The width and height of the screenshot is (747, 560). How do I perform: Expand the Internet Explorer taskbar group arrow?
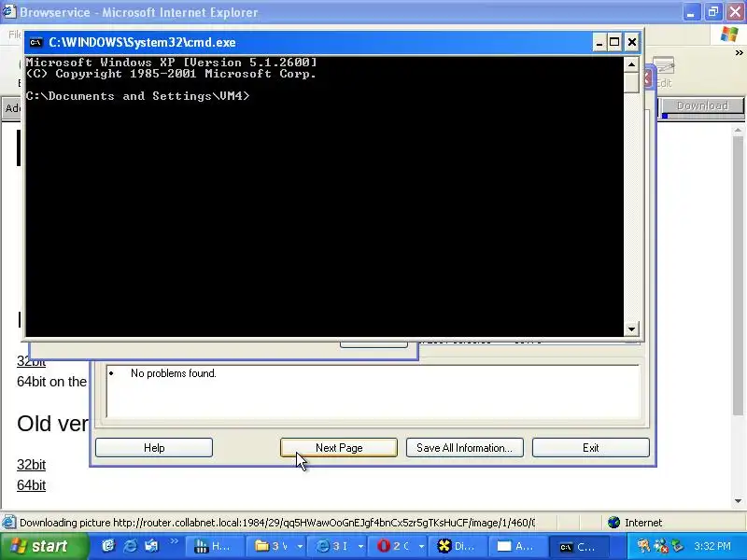pyautogui.click(x=360, y=546)
